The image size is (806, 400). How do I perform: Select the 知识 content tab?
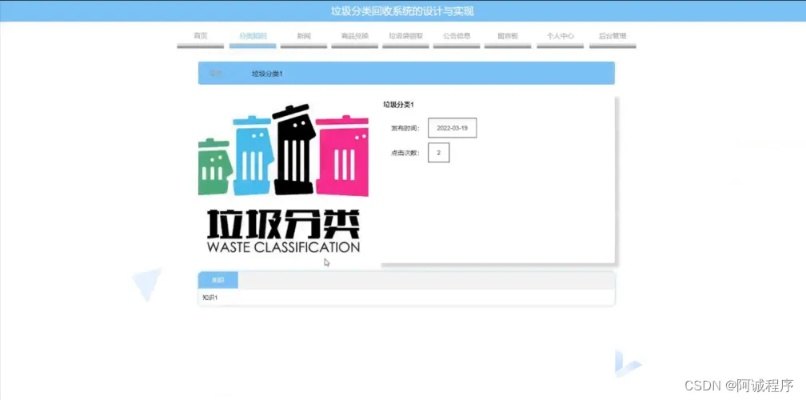[x=218, y=280]
